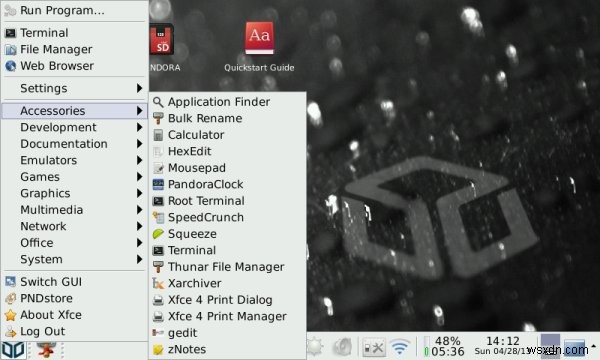Click the Terminal icon in Accessories submenu
Image resolution: width=600 pixels, height=360 pixels.
click(x=158, y=250)
